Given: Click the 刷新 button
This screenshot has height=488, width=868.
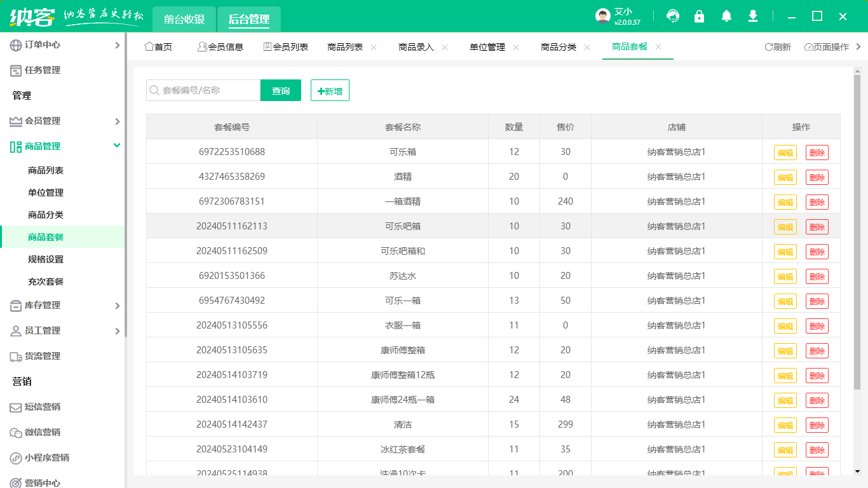Looking at the screenshot, I should 778,47.
